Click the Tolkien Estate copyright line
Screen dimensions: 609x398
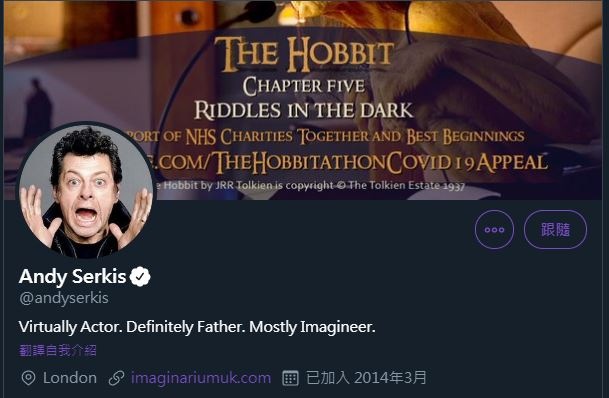click(x=309, y=186)
